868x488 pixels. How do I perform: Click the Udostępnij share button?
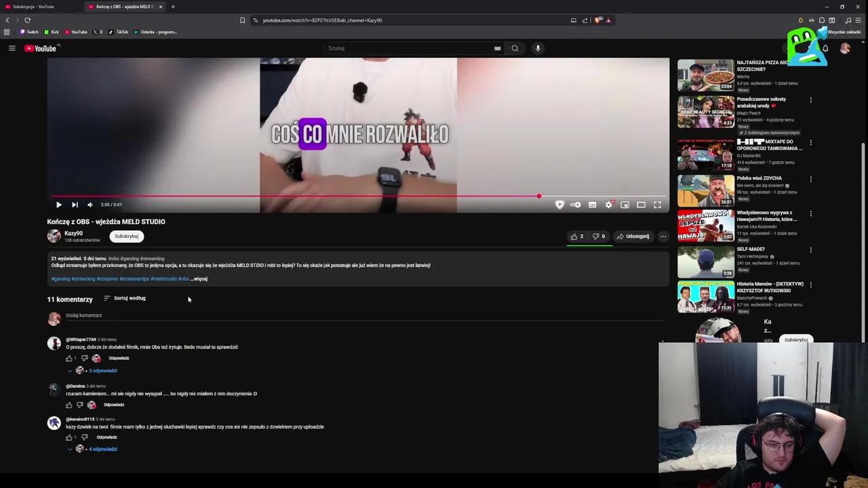[x=633, y=237]
